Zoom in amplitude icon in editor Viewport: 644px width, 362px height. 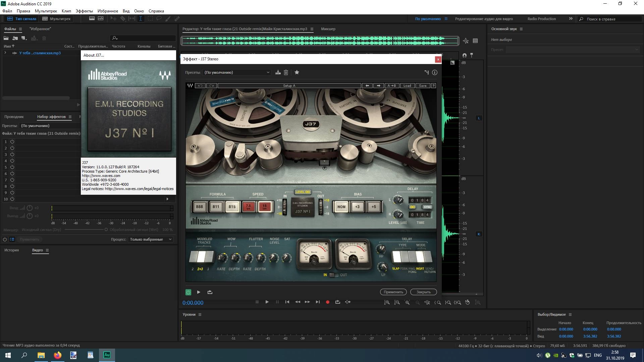pyautogui.click(x=387, y=302)
